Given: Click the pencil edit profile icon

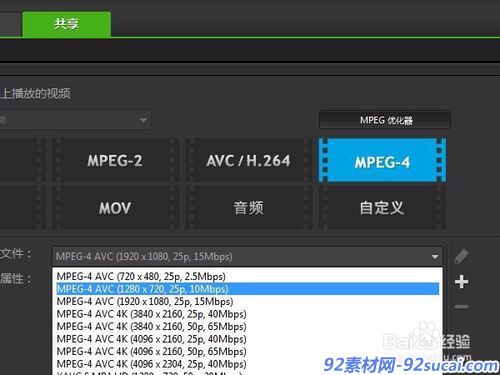Looking at the screenshot, I should [x=462, y=256].
